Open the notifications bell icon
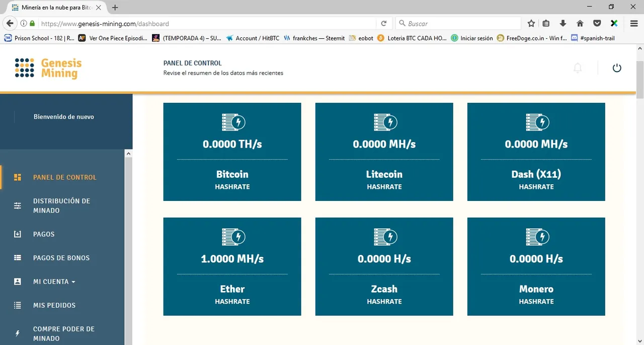 (578, 68)
